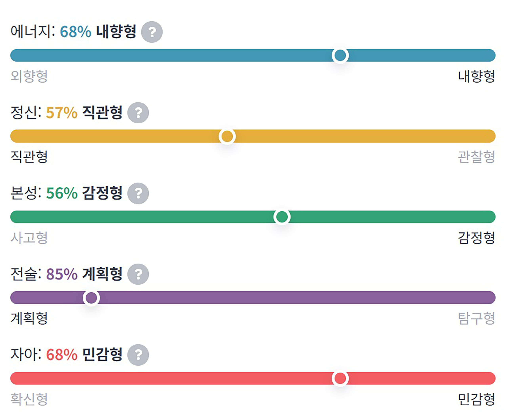Click the green 본성 slider handle
Image resolution: width=507 pixels, height=420 pixels.
tap(282, 217)
